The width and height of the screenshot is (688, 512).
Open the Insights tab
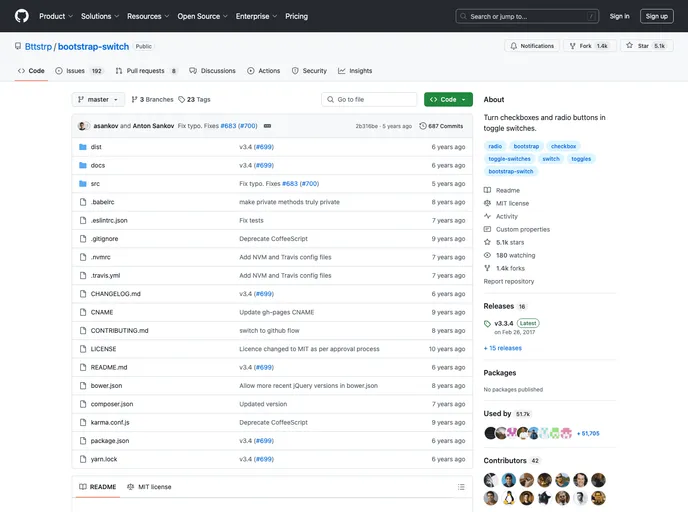pos(355,71)
